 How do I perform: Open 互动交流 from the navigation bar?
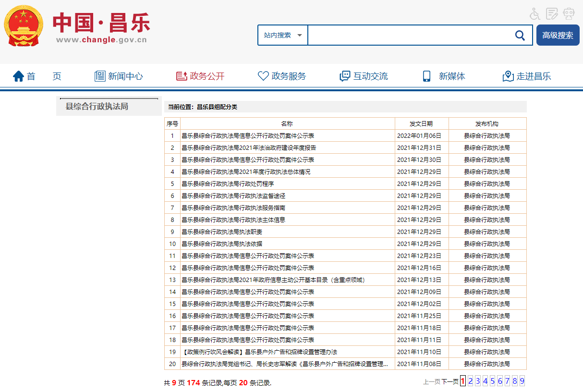pos(364,76)
